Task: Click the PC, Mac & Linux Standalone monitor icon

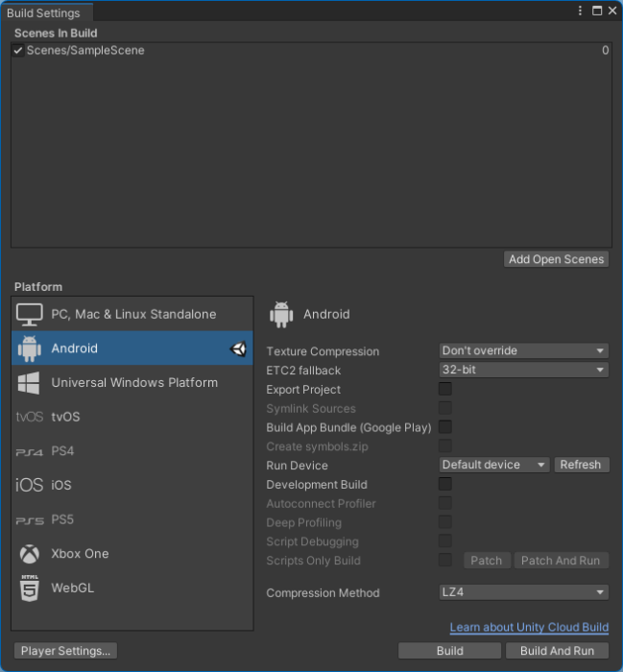Action: (29, 315)
